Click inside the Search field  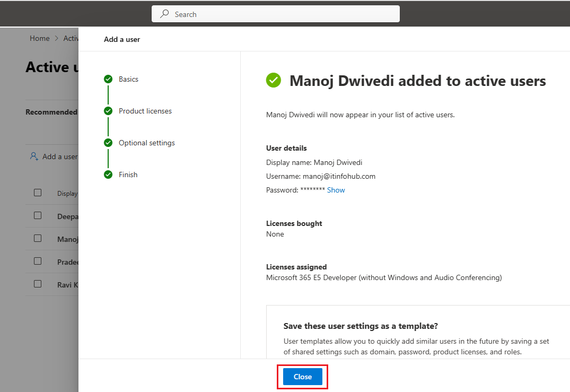click(x=276, y=14)
